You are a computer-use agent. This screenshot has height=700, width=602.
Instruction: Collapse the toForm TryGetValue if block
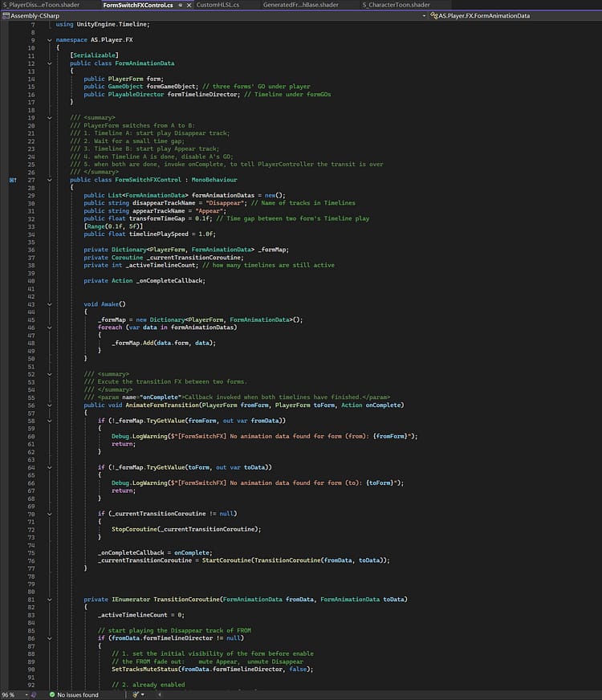[x=50, y=467]
